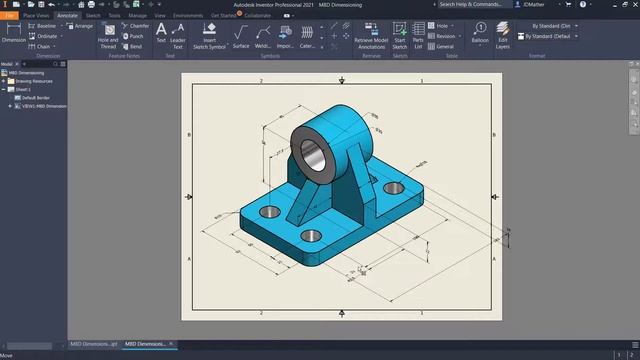Undo last action in quick access toolbar
The width and height of the screenshot is (640, 360).
click(x=51, y=4)
